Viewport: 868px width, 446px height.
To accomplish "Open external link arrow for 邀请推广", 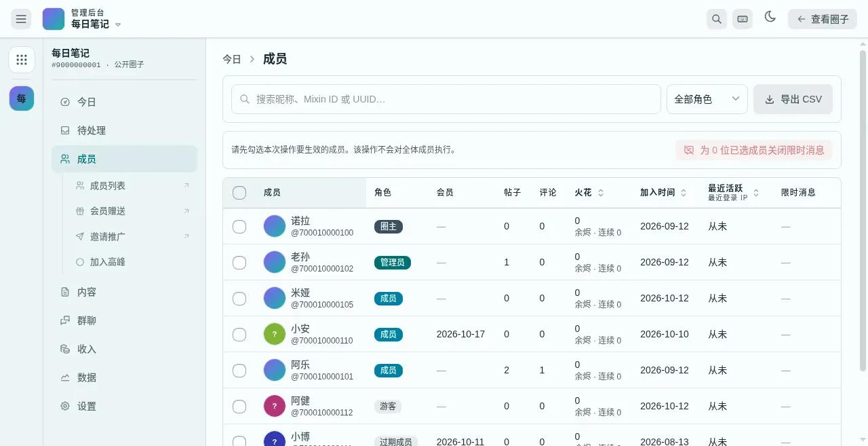I will (186, 236).
